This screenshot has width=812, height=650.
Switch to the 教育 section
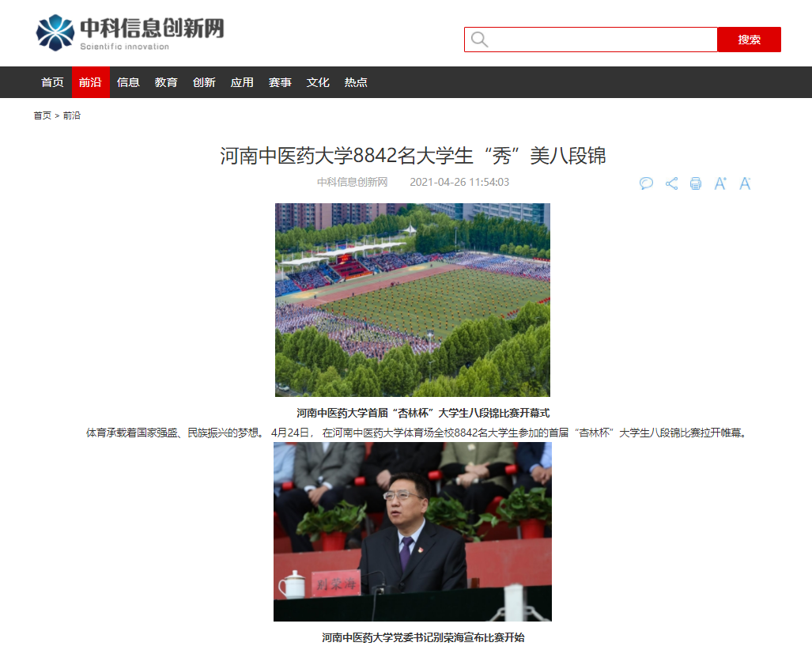point(166,82)
